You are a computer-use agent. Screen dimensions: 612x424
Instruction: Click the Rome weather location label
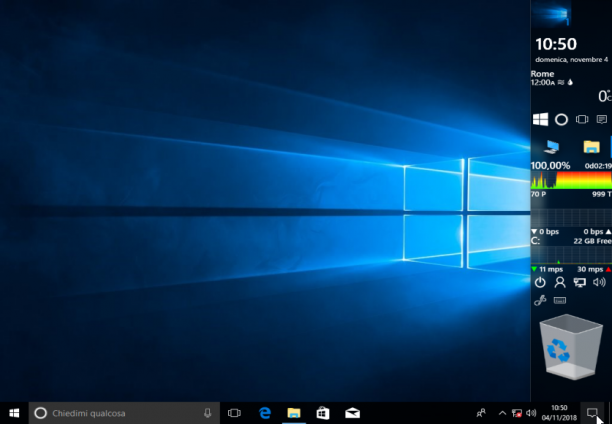(x=542, y=74)
